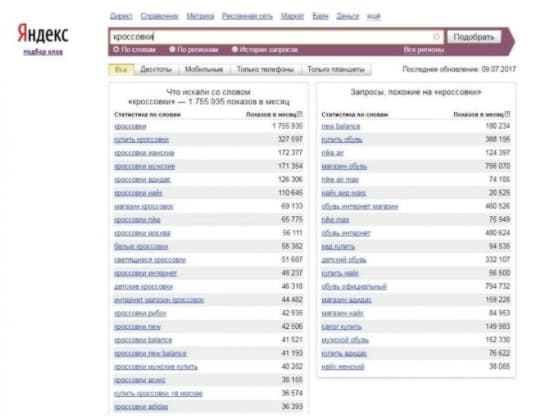Click the 'Последнее обновление: 09.07.2017' text
The image size is (545, 417).
point(459,70)
